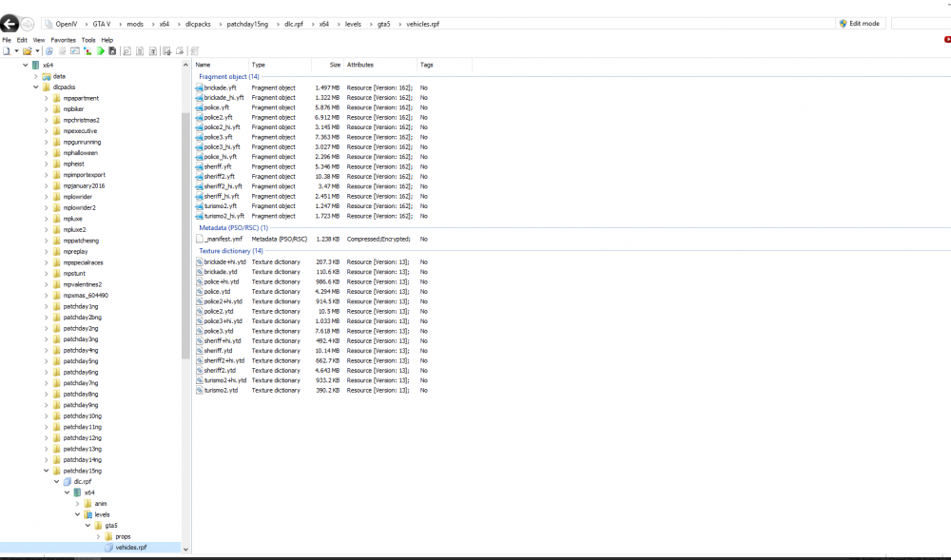
Task: Click the Tags column header
Action: [444, 65]
